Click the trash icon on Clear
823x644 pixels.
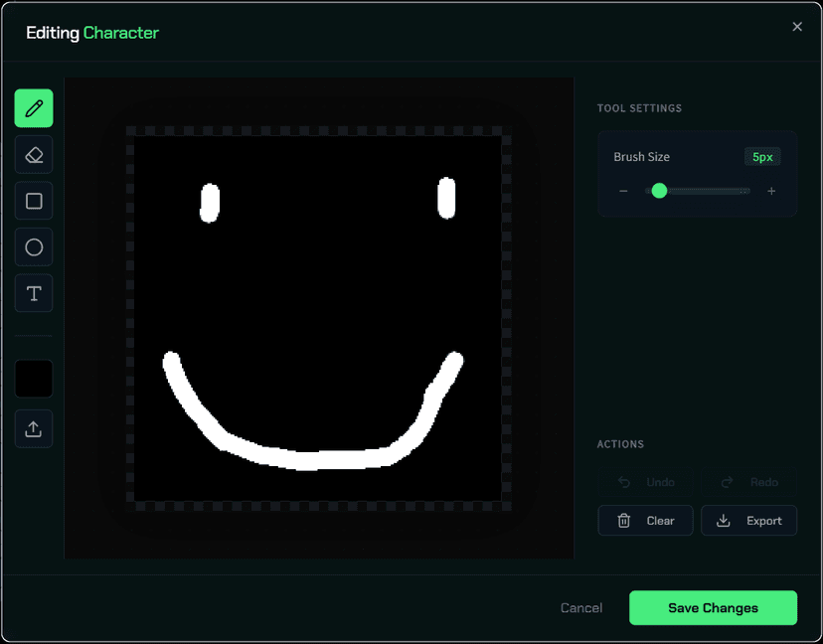point(625,520)
